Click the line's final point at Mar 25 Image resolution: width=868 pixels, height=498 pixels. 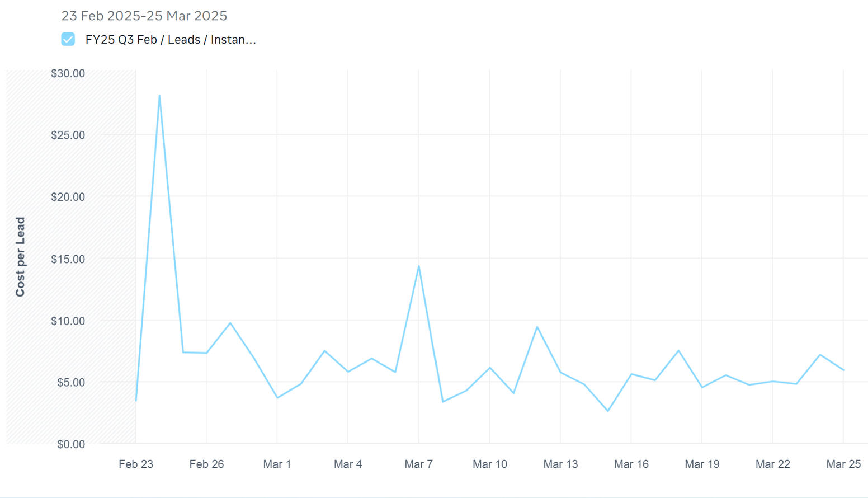pyautogui.click(x=843, y=370)
